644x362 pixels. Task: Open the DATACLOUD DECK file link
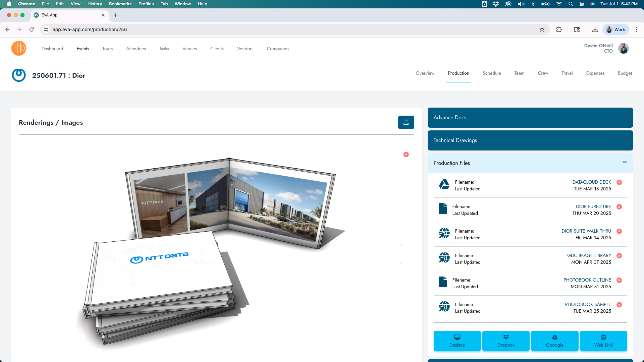coord(591,182)
